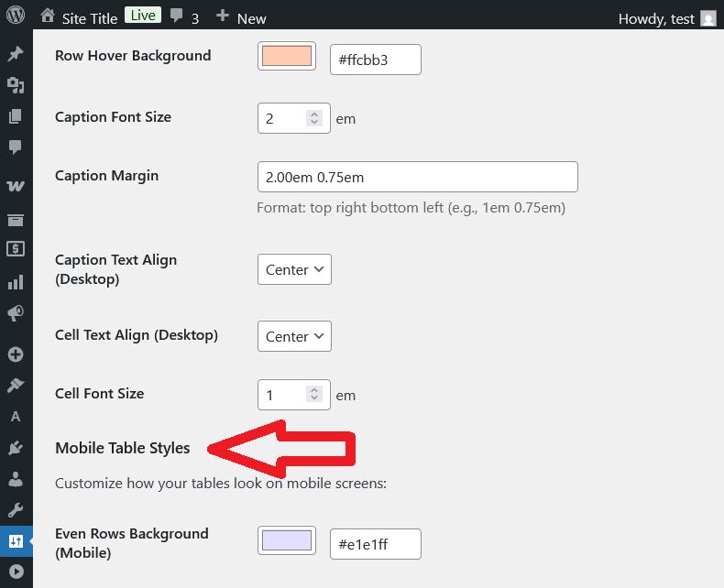Screen dimensions: 724x588
Task: Pick the Row Hover Background color swatch
Action: (x=287, y=56)
